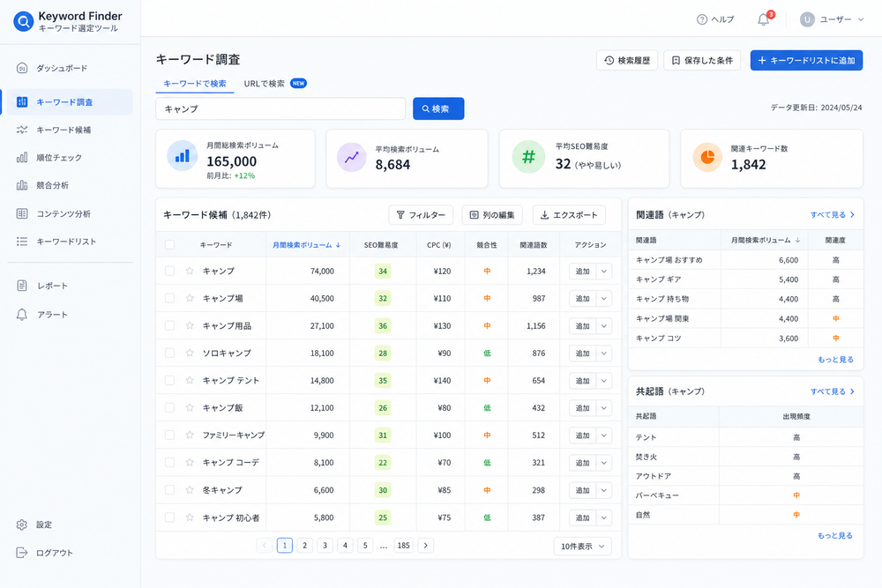The height and width of the screenshot is (588, 882).
Task: Check the キャンプ用品 row checkbox
Action: (x=169, y=325)
